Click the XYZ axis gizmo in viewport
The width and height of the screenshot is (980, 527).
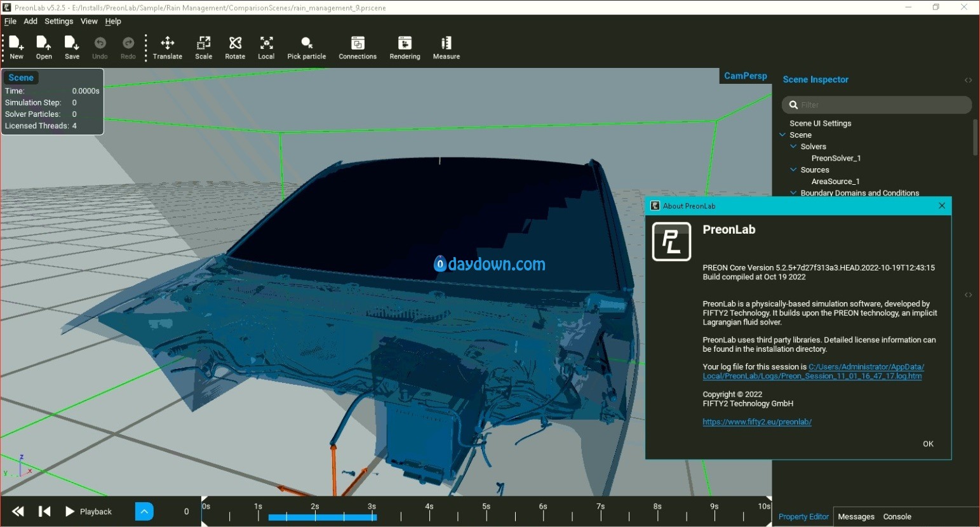point(19,467)
